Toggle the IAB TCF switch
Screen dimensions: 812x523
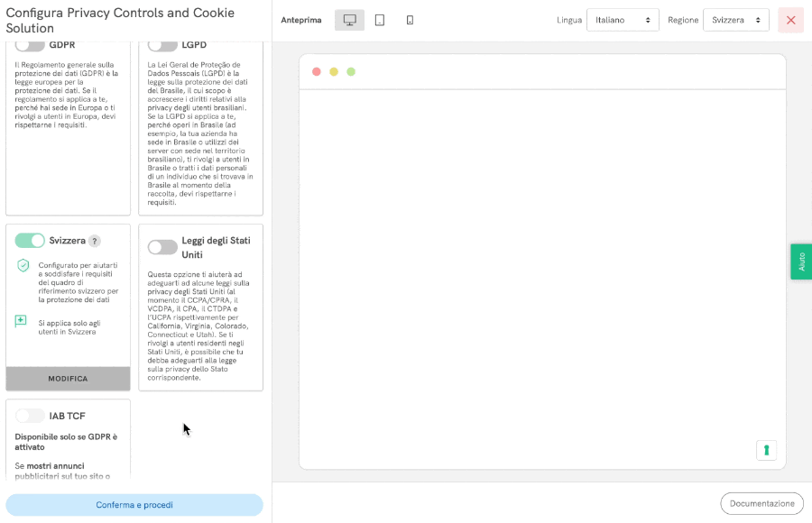(x=30, y=416)
